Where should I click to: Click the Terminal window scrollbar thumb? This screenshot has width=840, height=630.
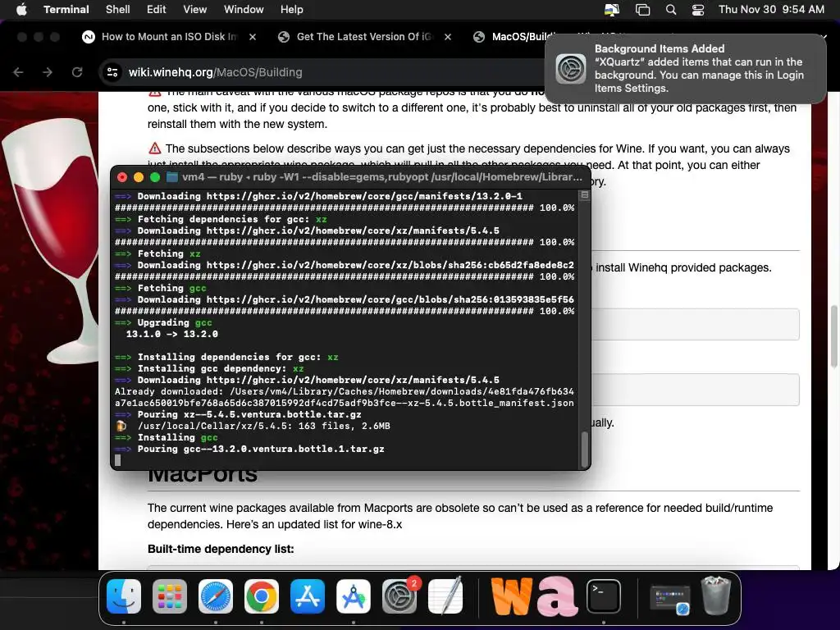point(584,449)
